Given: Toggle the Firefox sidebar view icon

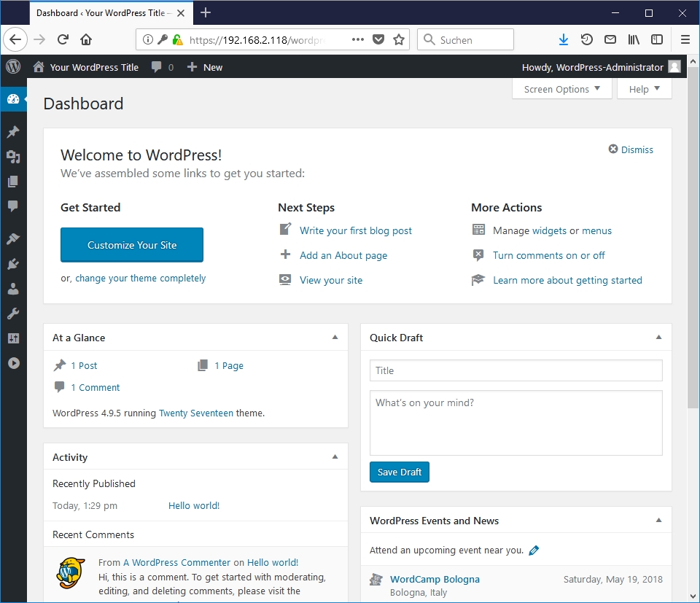Looking at the screenshot, I should pyautogui.click(x=657, y=39).
